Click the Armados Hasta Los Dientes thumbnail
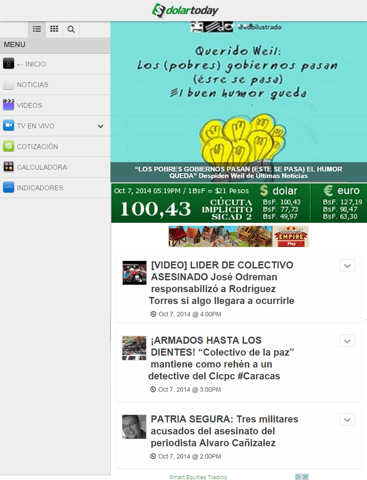367x480 pixels. [x=134, y=348]
